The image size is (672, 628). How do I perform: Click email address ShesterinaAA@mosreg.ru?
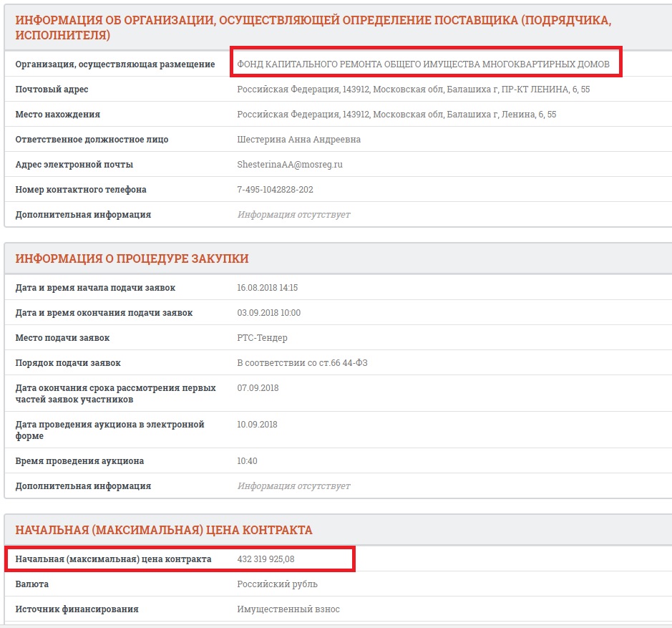(290, 165)
